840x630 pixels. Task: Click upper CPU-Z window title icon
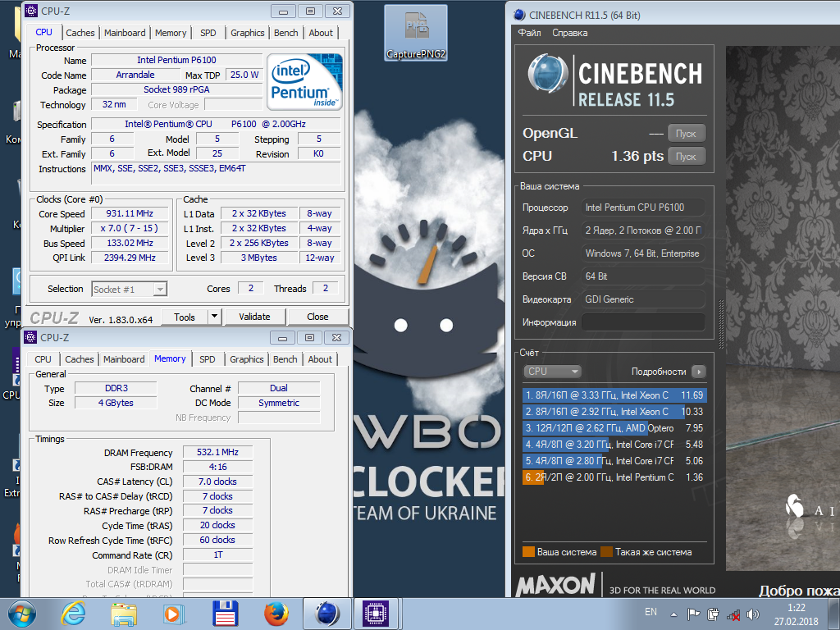(x=31, y=11)
